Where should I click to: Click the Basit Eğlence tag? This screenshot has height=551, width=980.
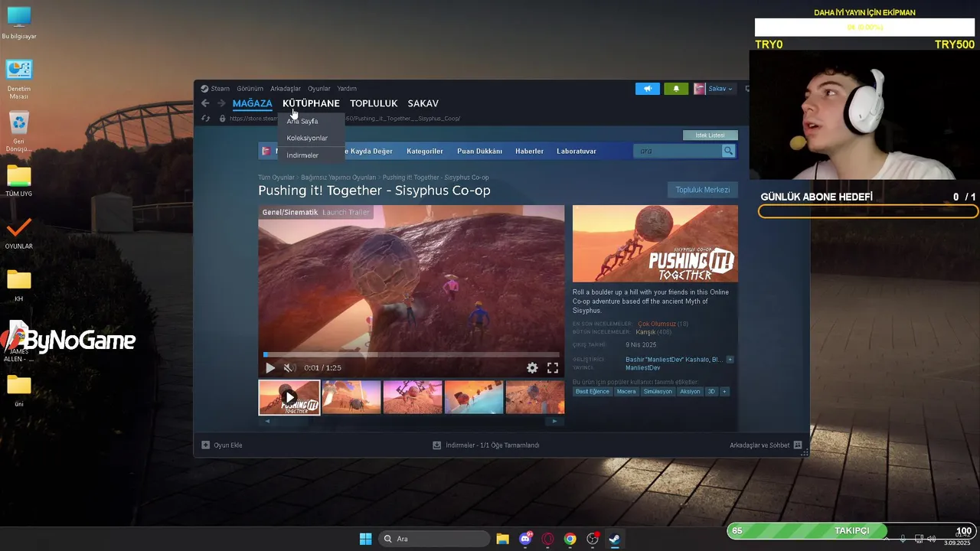tap(593, 392)
